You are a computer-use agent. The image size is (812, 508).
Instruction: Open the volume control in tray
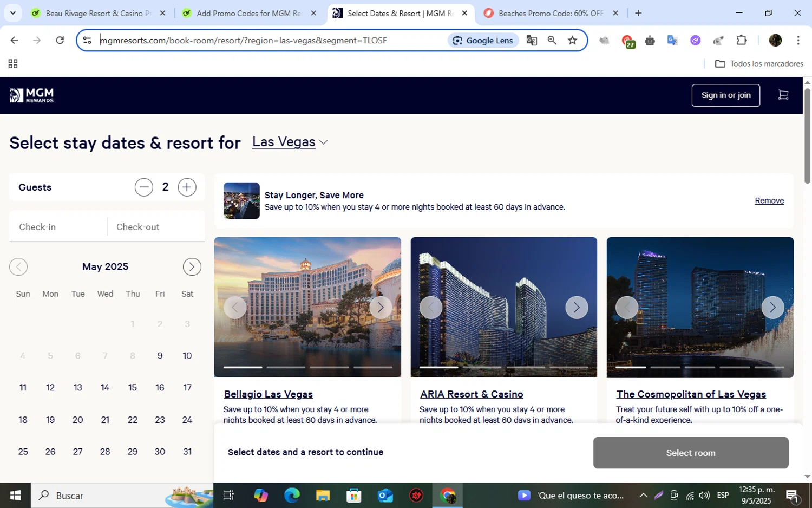coord(704,496)
